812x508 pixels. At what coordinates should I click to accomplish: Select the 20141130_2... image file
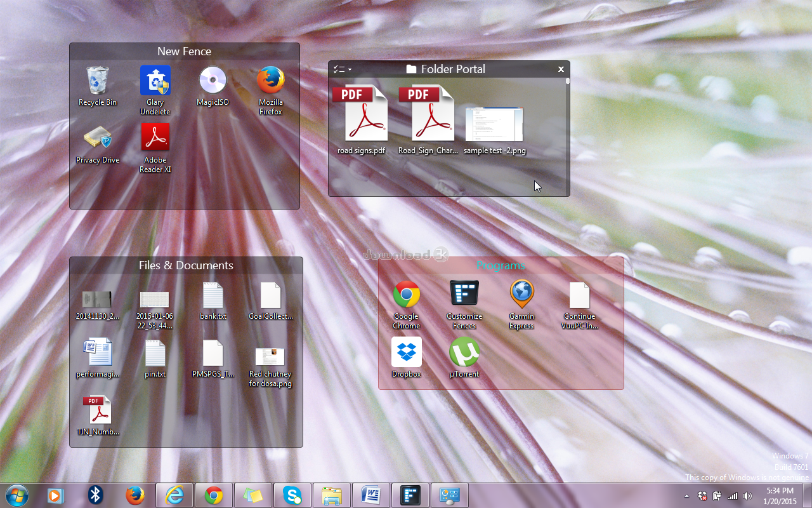click(97, 304)
